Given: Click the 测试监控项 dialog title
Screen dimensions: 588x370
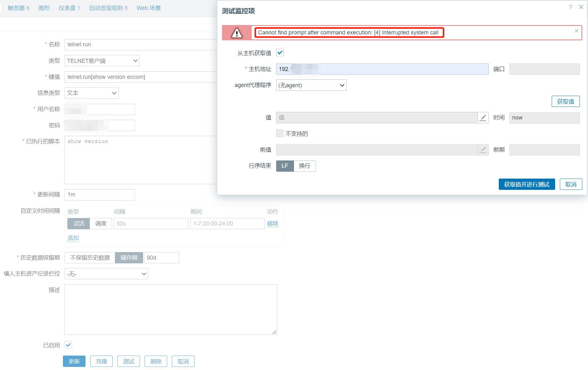Looking at the screenshot, I should pos(238,11).
